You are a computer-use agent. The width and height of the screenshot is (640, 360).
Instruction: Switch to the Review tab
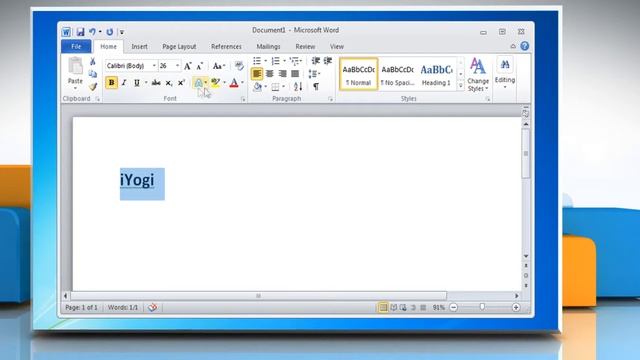(305, 47)
